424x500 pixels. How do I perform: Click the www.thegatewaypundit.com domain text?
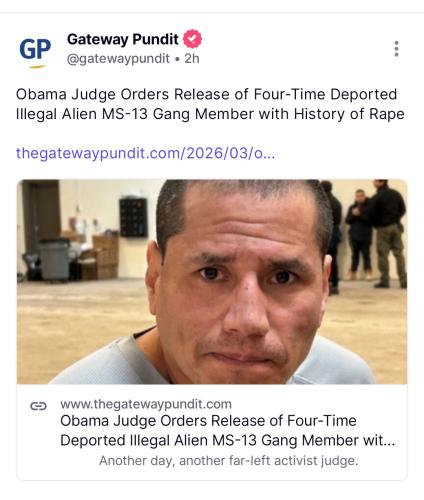click(x=146, y=404)
